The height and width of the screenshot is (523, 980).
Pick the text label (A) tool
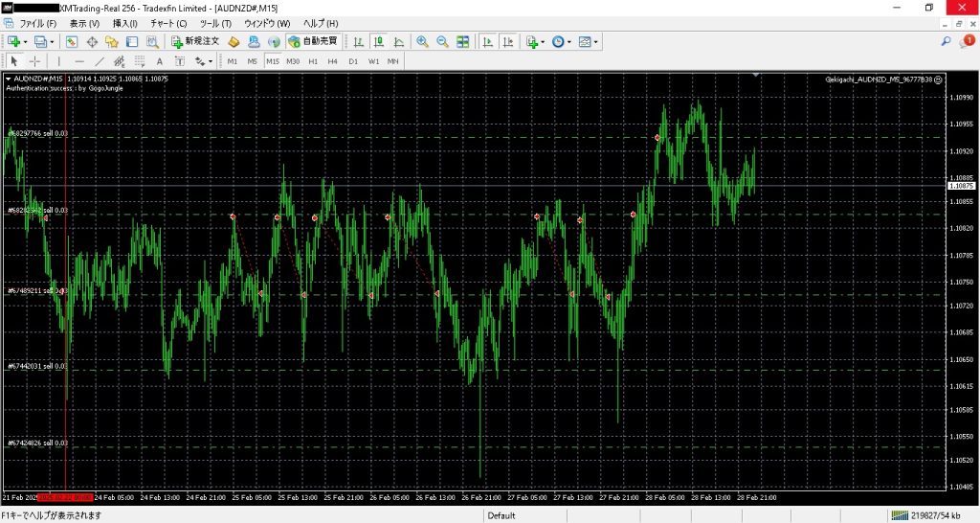pos(160,61)
